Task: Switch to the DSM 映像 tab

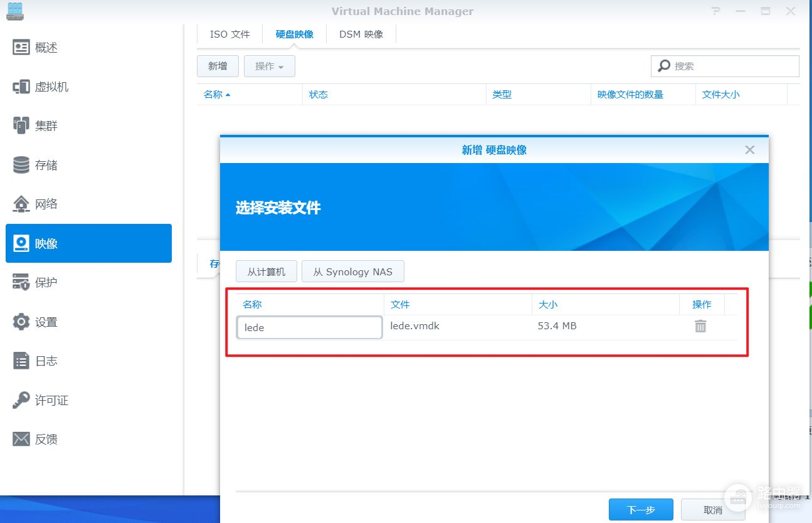Action: coord(361,34)
